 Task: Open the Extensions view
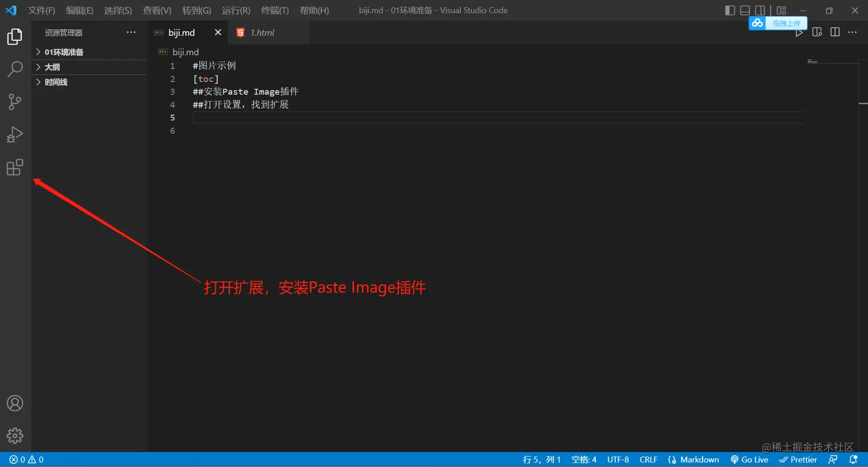pyautogui.click(x=14, y=167)
